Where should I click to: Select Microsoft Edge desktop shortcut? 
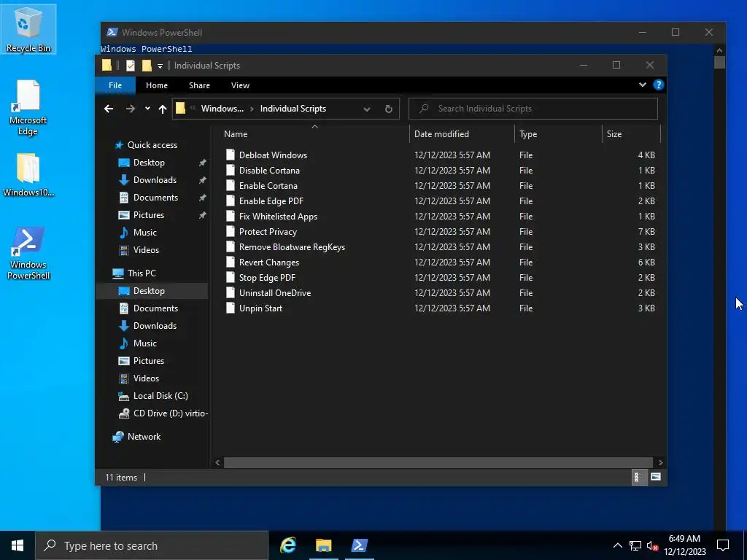[x=28, y=108]
